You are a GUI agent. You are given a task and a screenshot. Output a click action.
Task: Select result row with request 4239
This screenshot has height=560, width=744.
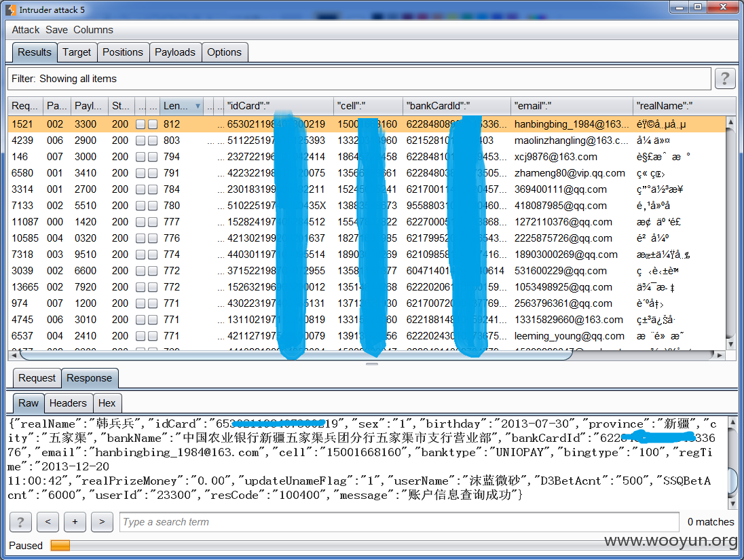(367, 141)
